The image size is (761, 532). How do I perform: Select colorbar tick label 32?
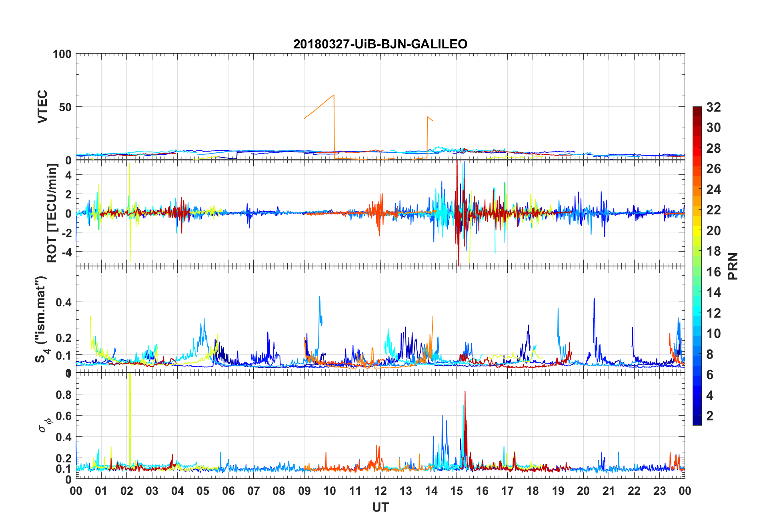(x=713, y=107)
